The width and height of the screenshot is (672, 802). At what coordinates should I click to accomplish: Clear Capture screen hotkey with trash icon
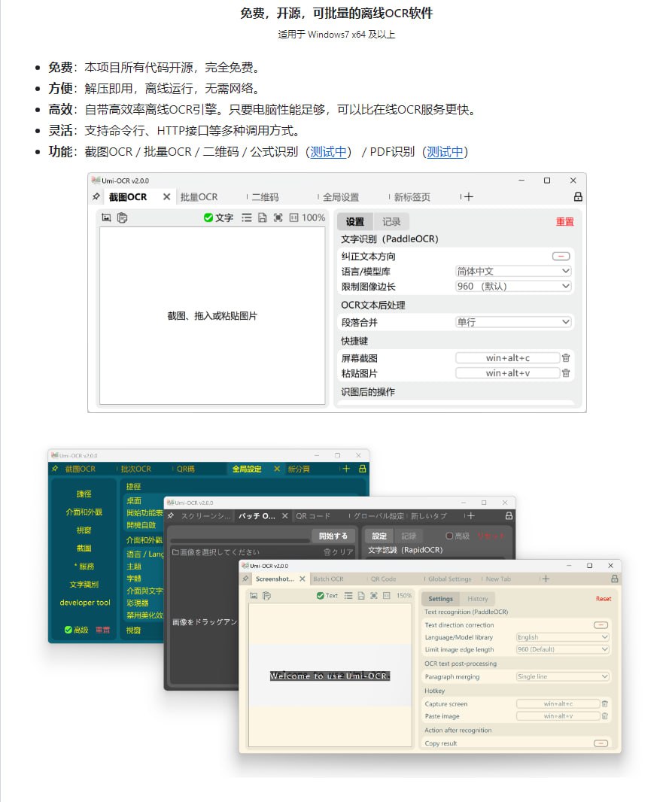point(604,703)
